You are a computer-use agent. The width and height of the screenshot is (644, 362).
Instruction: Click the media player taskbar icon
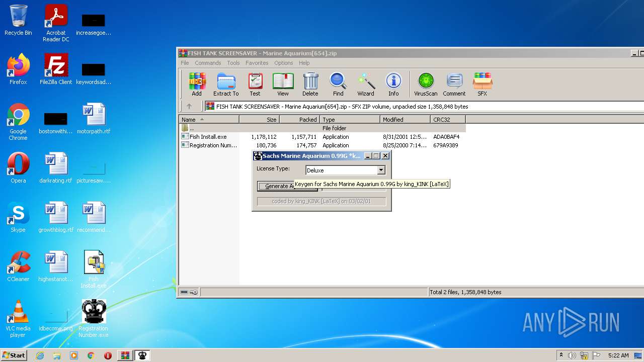tap(74, 355)
